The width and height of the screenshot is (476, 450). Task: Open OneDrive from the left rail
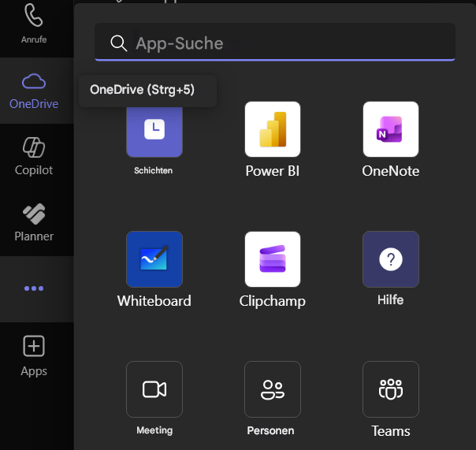34,91
